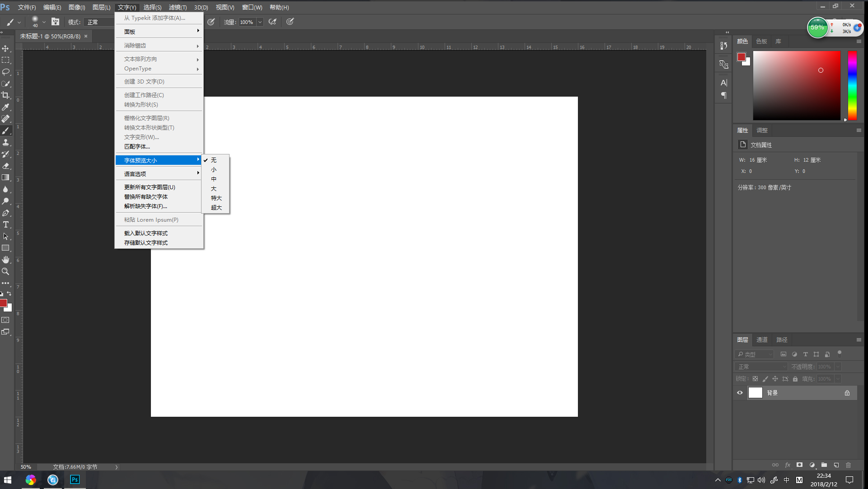Image resolution: width=868 pixels, height=489 pixels.
Task: Select the Hand tool
Action: point(5,260)
